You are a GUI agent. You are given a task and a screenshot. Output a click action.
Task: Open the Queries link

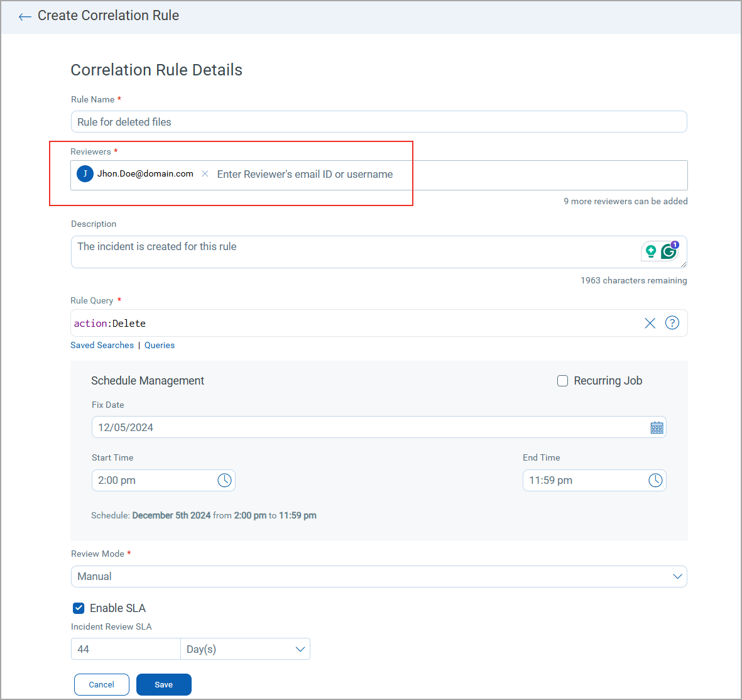[x=160, y=346]
